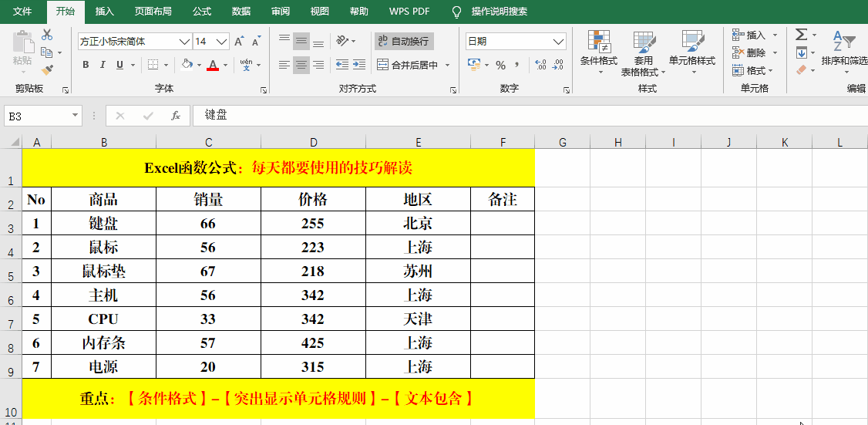Align text left in cell
The height and width of the screenshot is (425, 868).
284,65
